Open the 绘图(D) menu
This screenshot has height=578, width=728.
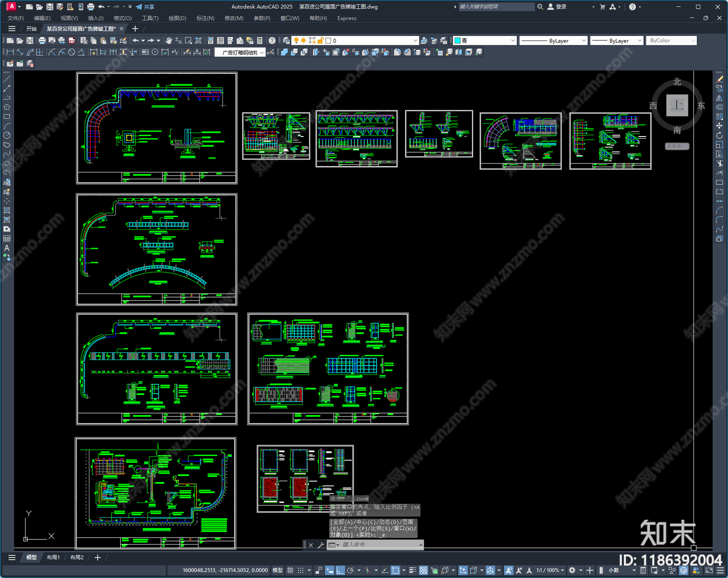(x=177, y=18)
